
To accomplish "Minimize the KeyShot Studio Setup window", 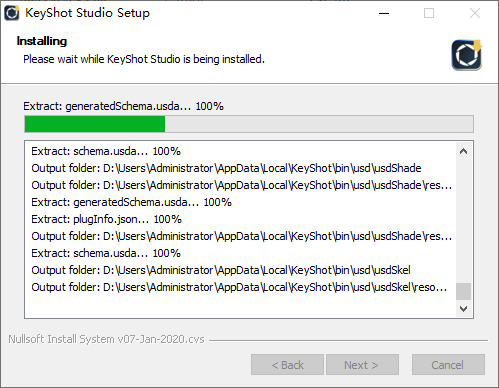I will 384,13.
